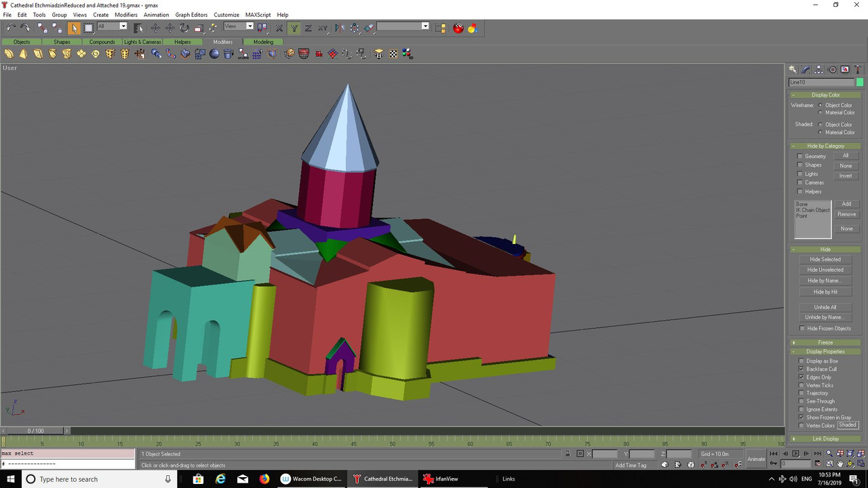Collapse the Display Properties rollout
868x488 pixels.
tap(825, 352)
